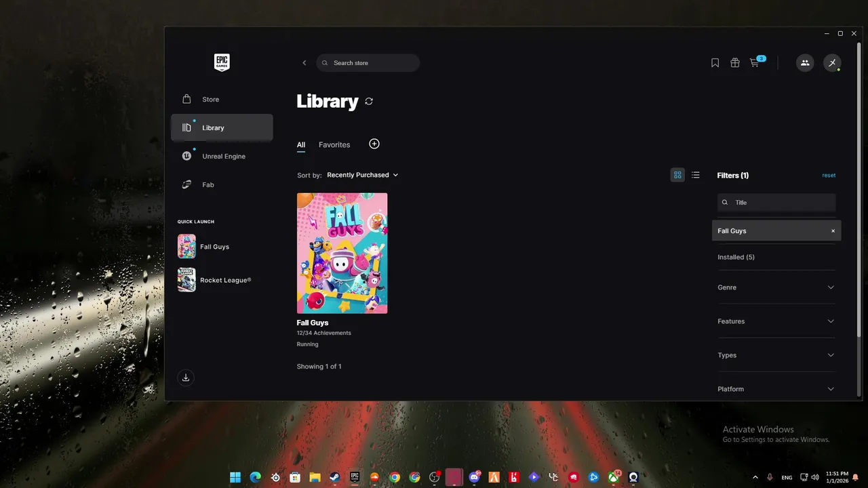Click the ENG language indicator
This screenshot has width=868, height=488.
point(787,478)
